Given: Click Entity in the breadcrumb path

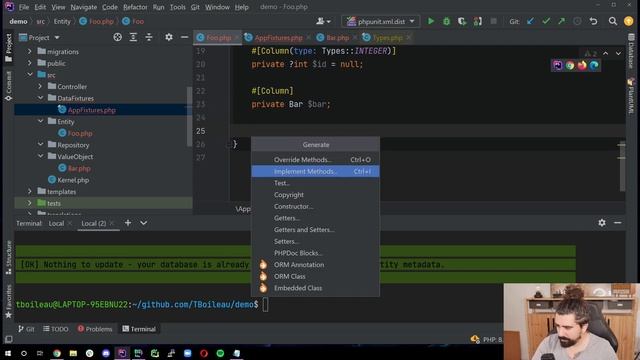Looking at the screenshot, I should click(x=62, y=21).
